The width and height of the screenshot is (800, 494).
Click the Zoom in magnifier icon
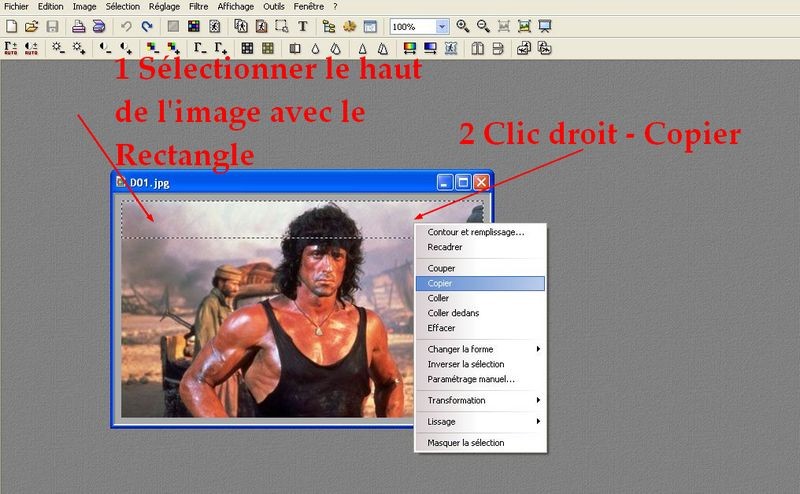[462, 26]
